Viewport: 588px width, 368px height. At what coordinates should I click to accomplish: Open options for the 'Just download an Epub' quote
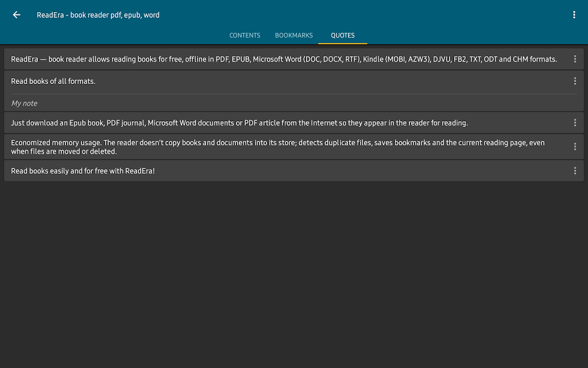(x=575, y=122)
